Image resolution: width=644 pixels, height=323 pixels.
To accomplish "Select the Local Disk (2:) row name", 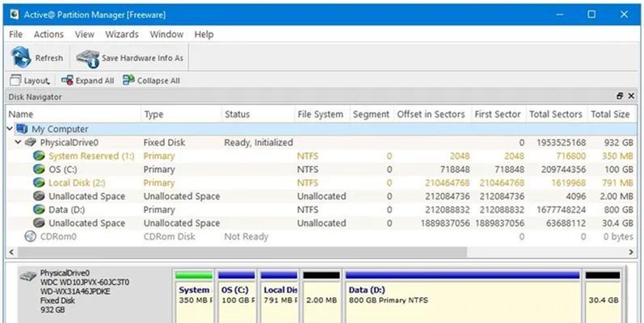I will 77,182.
